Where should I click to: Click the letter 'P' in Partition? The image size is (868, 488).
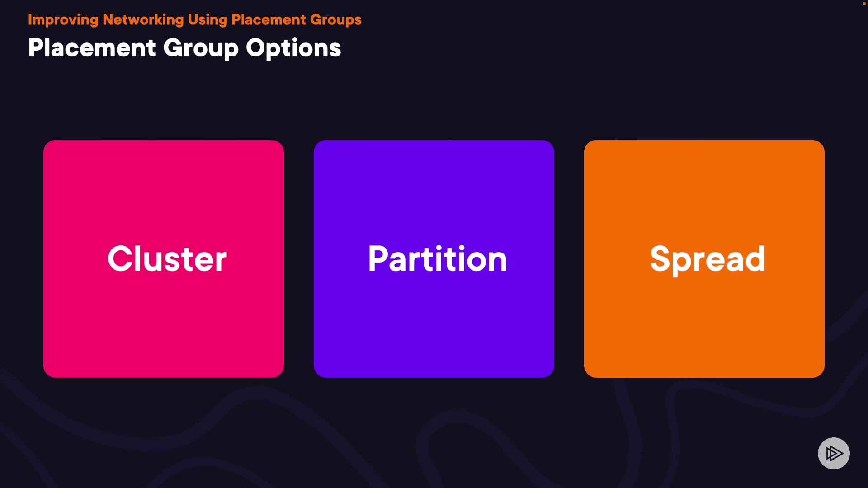(378, 258)
